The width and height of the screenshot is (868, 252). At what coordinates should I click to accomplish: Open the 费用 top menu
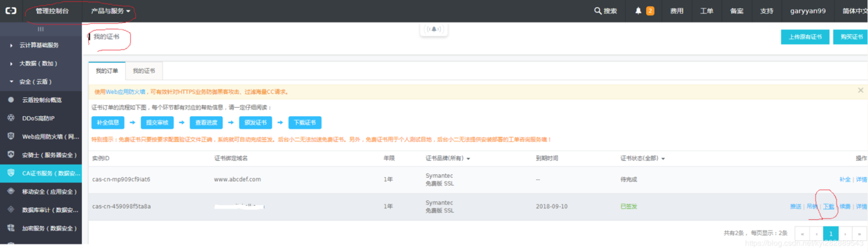pos(676,11)
